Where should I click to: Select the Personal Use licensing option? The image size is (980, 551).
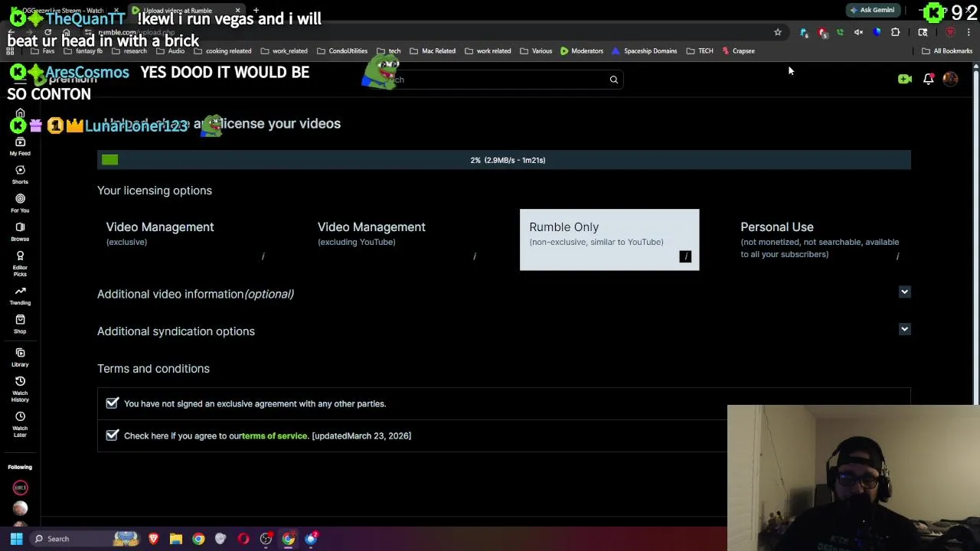tap(821, 240)
